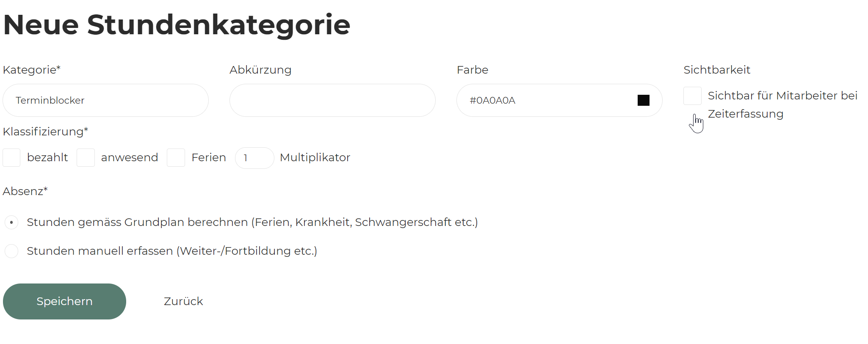868x344 pixels.
Task: Click the Farbe hex code field
Action: pos(546,100)
